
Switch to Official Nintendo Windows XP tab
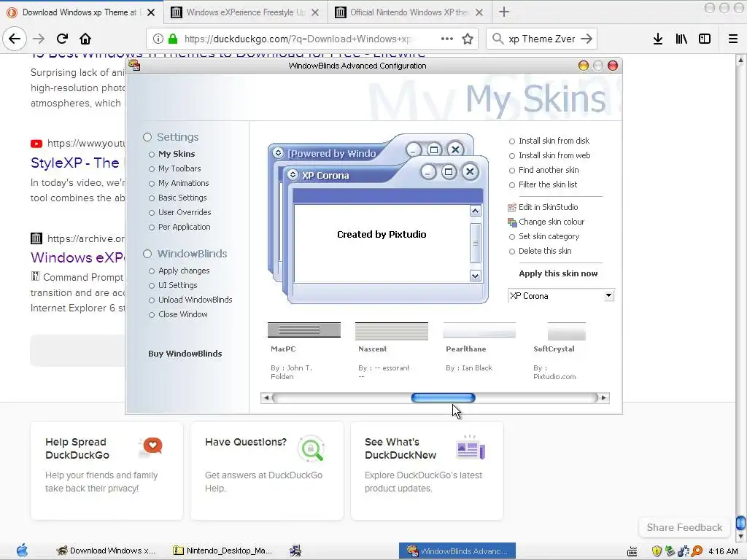[x=409, y=12]
